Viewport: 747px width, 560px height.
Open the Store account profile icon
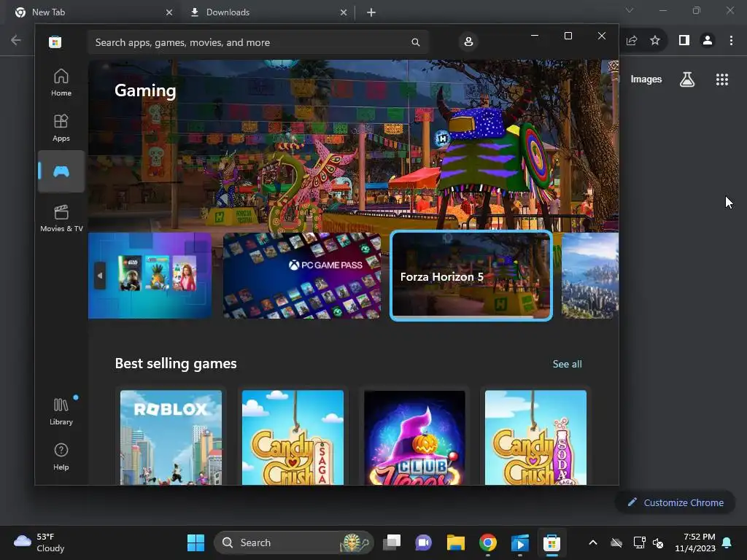click(x=468, y=42)
